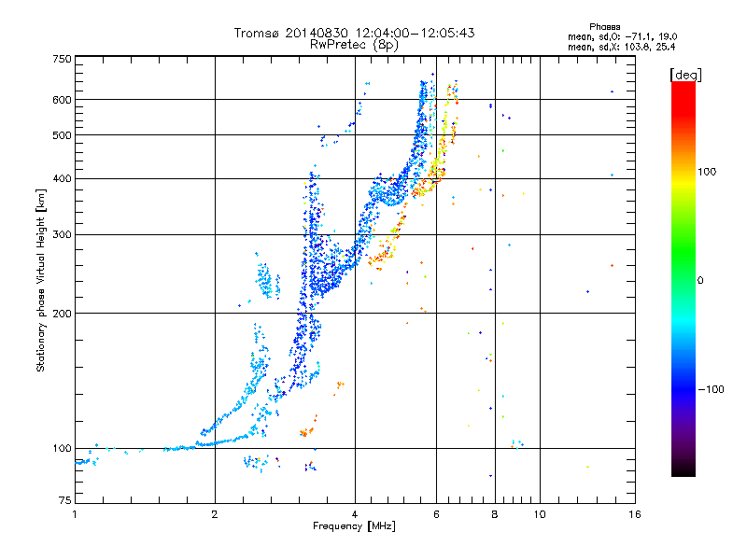This screenshot has height=560, width=747.
Task: Click the '75' height axis tick label
Action: click(65, 500)
